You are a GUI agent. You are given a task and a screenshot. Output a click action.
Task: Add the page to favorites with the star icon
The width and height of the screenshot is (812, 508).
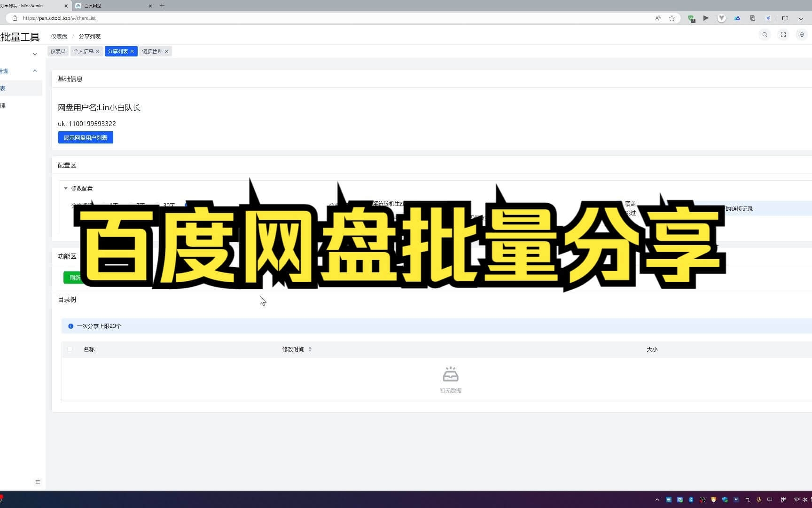pyautogui.click(x=672, y=18)
